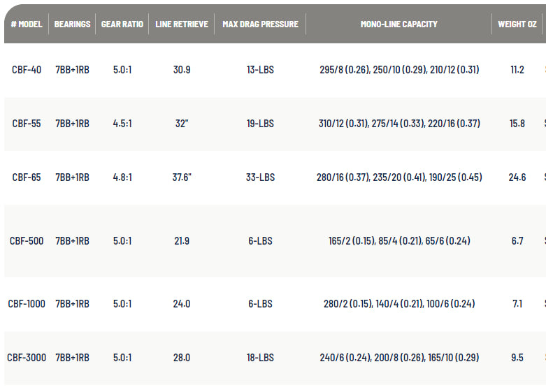Select the 'MAX DRAG PRESSURE' column header
Image resolution: width=546 pixels, height=392 pixels.
click(260, 24)
